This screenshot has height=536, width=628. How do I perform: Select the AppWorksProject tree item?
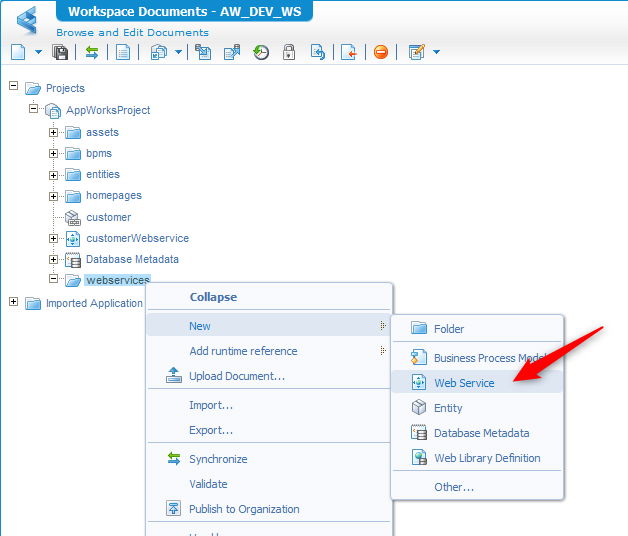108,110
